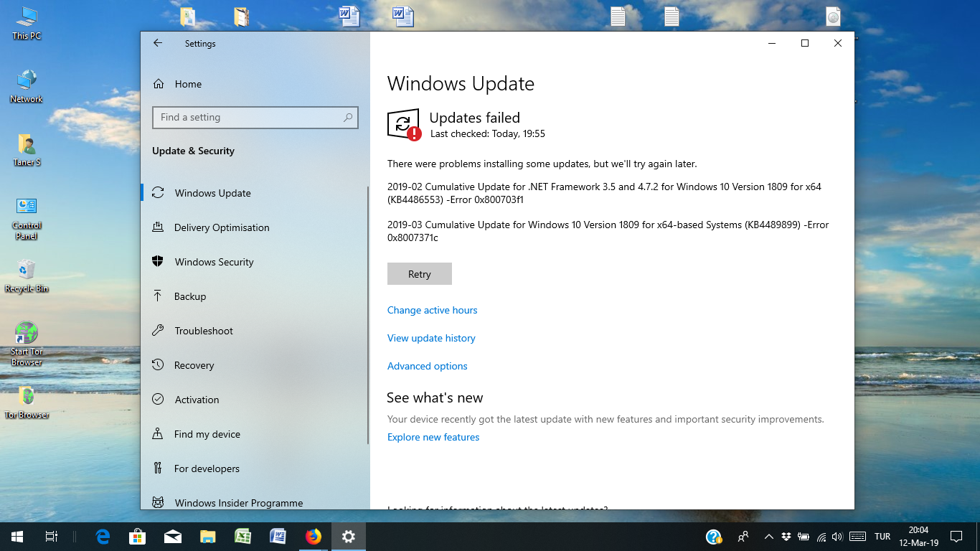Open the People taskbar icon

click(x=743, y=536)
